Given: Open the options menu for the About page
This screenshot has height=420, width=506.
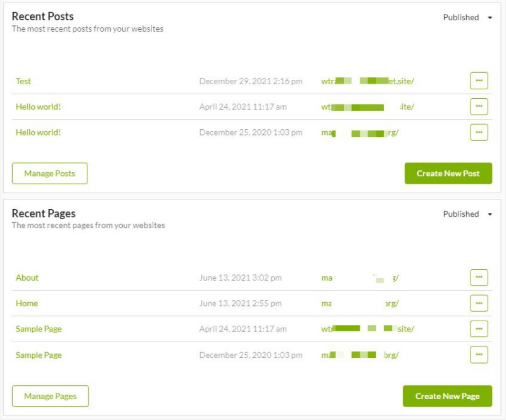Looking at the screenshot, I should click(x=479, y=277).
